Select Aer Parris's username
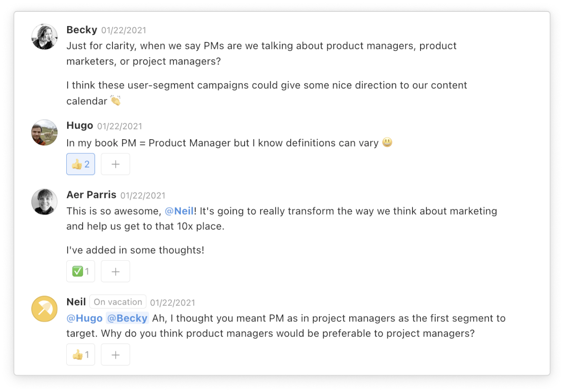Image resolution: width=564 pixels, height=392 pixels. tap(91, 195)
